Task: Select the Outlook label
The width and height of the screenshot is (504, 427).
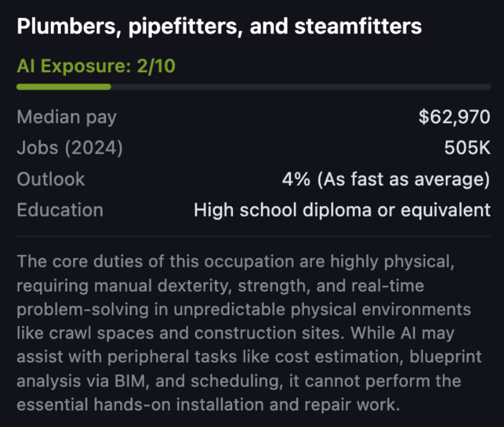Action: pyautogui.click(x=51, y=179)
